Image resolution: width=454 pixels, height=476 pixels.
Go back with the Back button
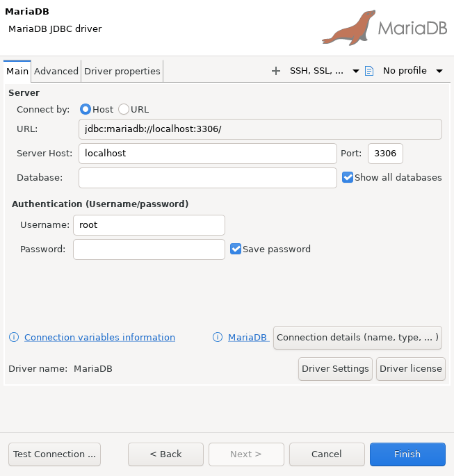pyautogui.click(x=165, y=454)
